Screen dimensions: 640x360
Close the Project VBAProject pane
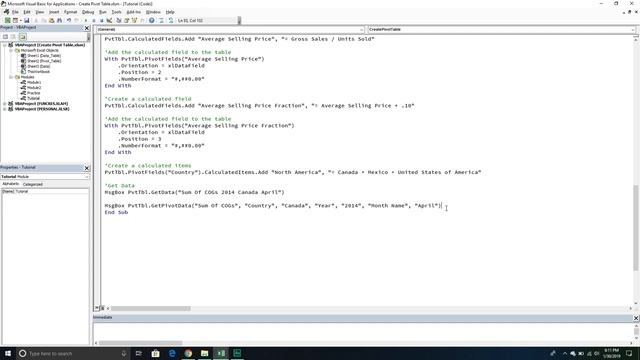pyautogui.click(x=87, y=28)
